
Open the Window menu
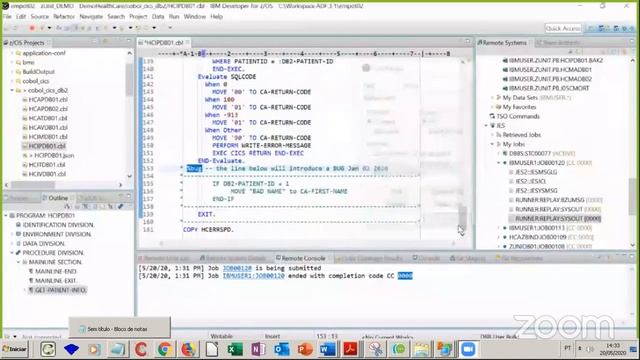pyautogui.click(x=195, y=17)
